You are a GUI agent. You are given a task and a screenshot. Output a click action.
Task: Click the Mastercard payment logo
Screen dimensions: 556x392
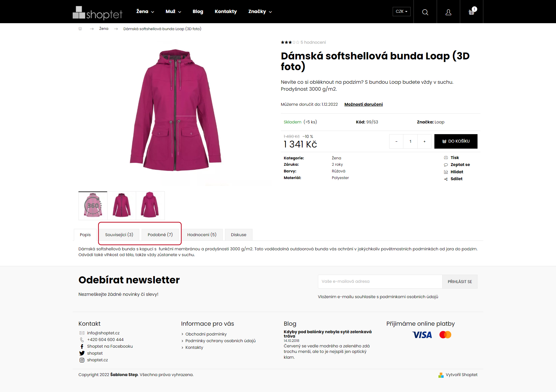tap(445, 335)
